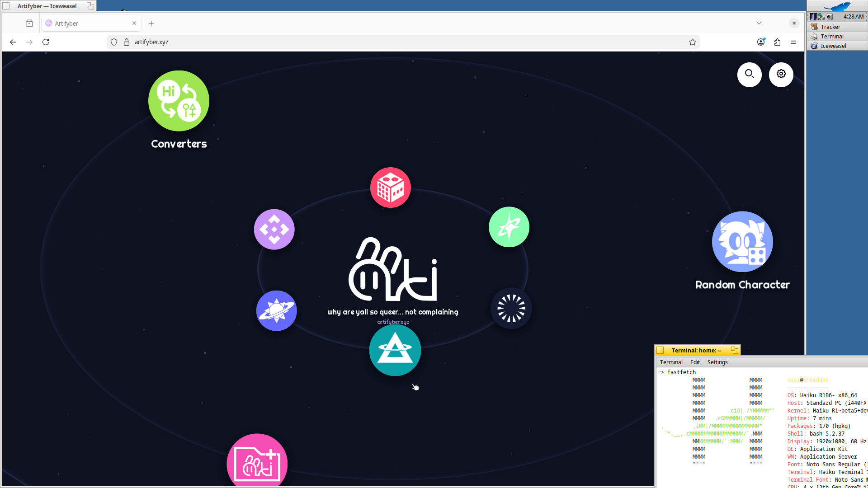868x488 pixels.
Task: Open the blue planet icon
Action: pos(276,311)
